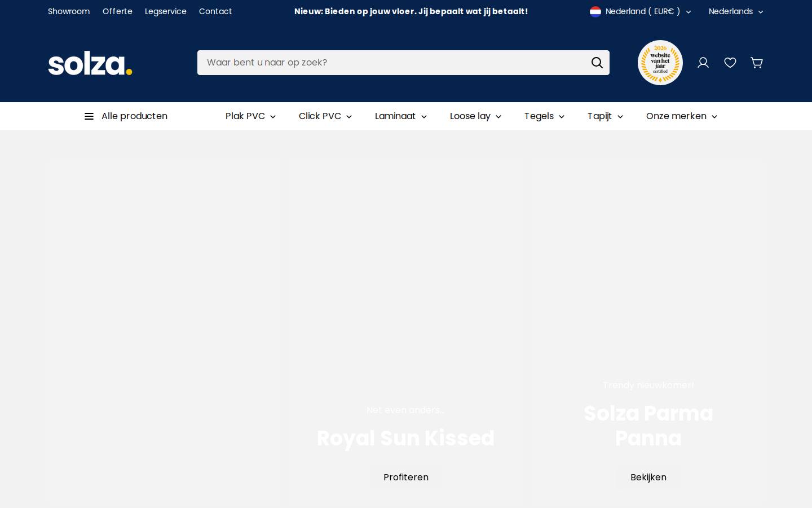The height and width of the screenshot is (508, 812).
Task: Expand the Plak PVC menu
Action: (x=250, y=116)
